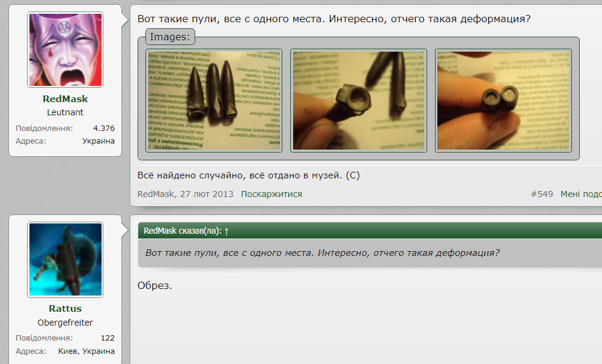This screenshot has height=364, width=602.
Task: Open Rattus's message count 122
Action: pyautogui.click(x=108, y=338)
